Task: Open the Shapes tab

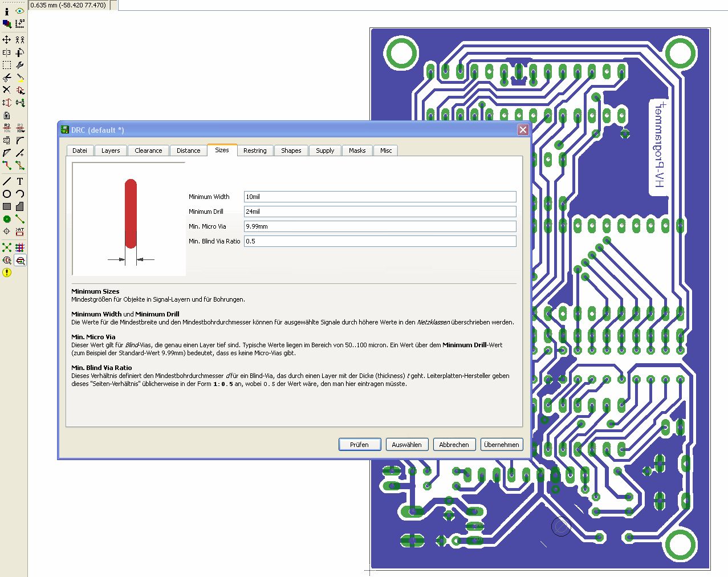Action: pos(291,151)
